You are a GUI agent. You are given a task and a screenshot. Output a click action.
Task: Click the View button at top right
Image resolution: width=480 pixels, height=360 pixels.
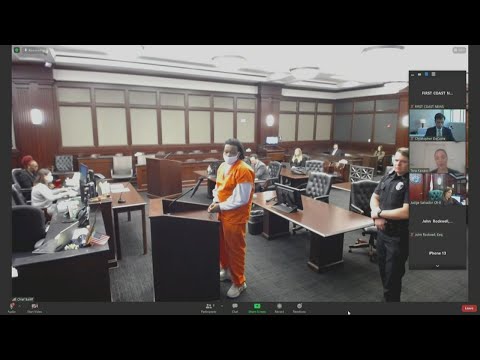coord(459,50)
